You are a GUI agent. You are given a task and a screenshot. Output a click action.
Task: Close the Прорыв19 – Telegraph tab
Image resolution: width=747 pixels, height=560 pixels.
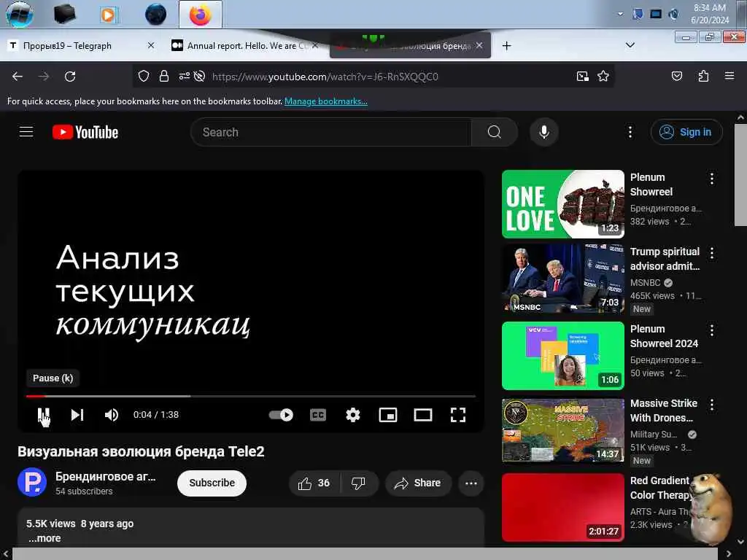pyautogui.click(x=151, y=45)
